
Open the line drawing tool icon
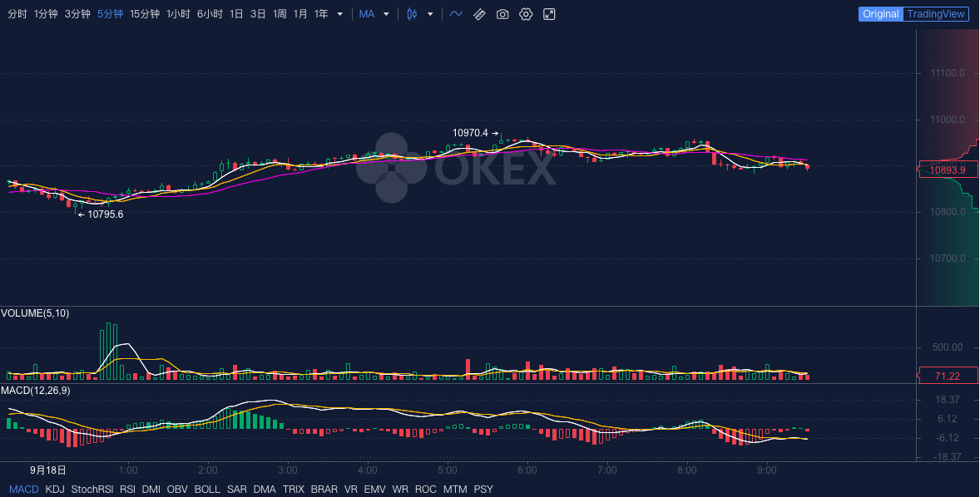click(x=456, y=14)
